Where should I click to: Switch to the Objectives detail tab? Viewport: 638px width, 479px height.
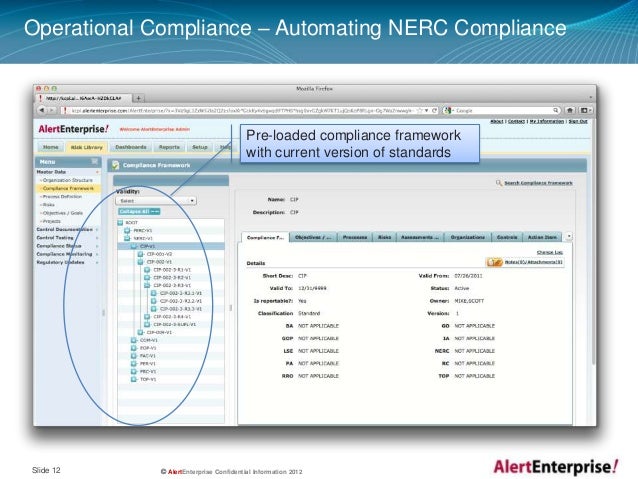[x=313, y=237]
